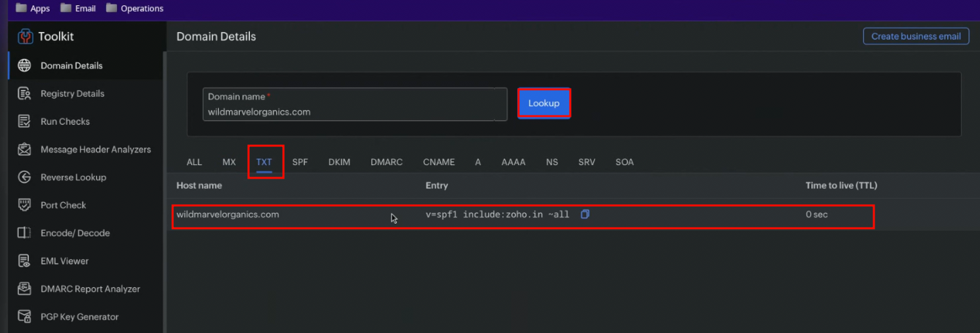This screenshot has width=980, height=333.
Task: Select the DKIM tab
Action: click(x=339, y=162)
